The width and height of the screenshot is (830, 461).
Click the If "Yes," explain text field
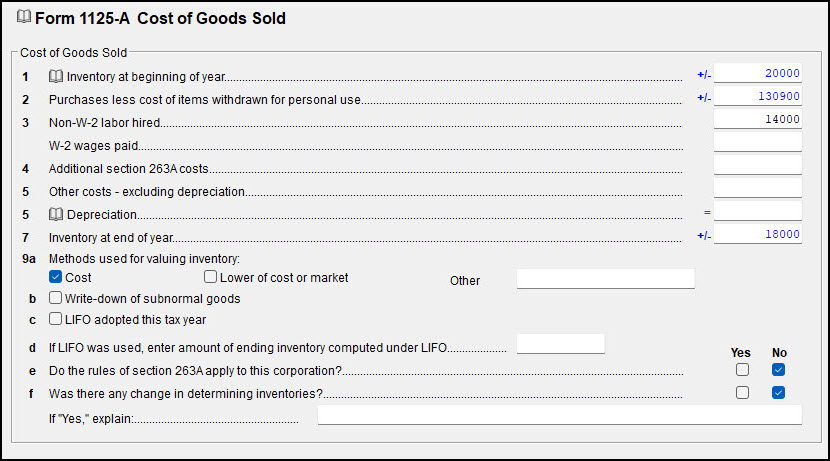(x=560, y=415)
